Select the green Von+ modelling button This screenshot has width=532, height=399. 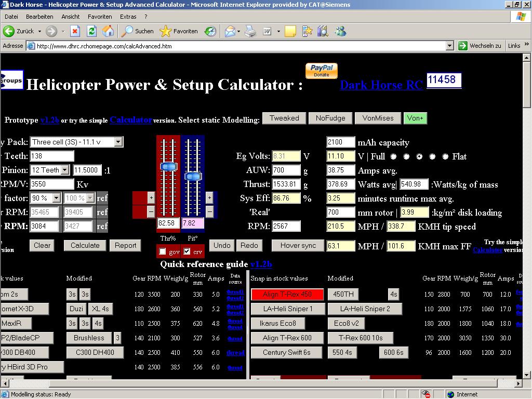pyautogui.click(x=415, y=118)
